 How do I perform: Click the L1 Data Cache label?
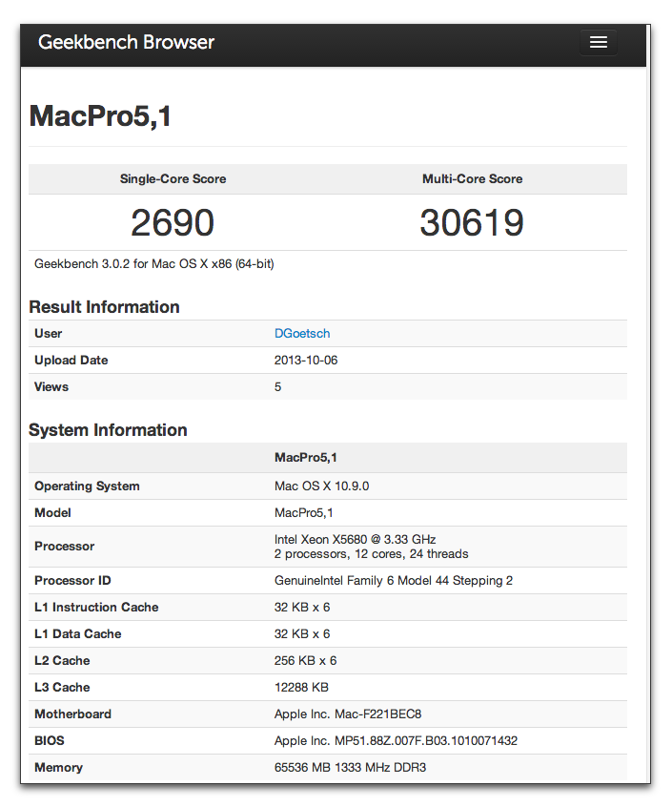point(77,634)
